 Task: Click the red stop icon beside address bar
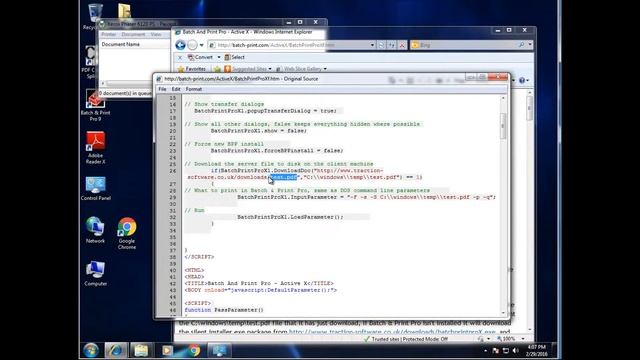pyautogui.click(x=402, y=45)
